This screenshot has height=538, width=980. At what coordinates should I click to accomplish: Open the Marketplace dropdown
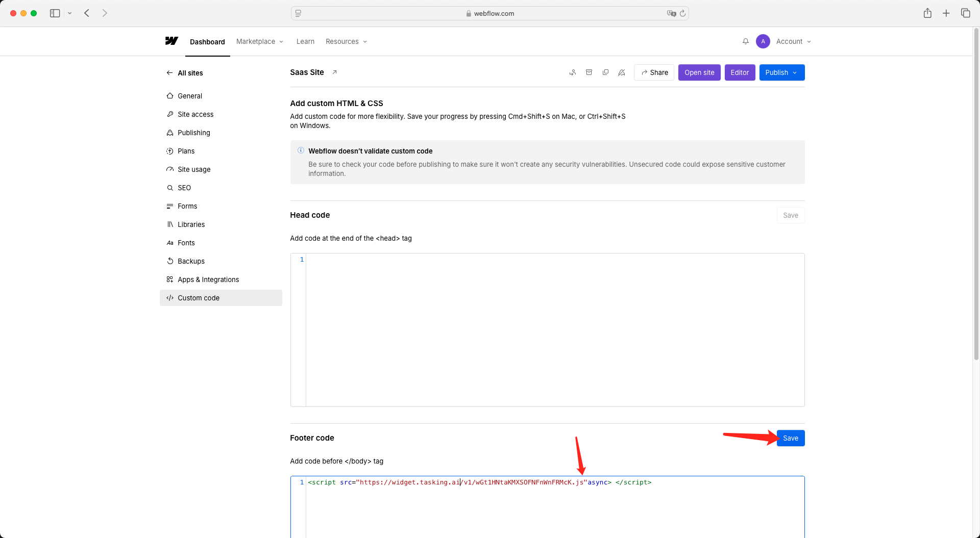260,41
